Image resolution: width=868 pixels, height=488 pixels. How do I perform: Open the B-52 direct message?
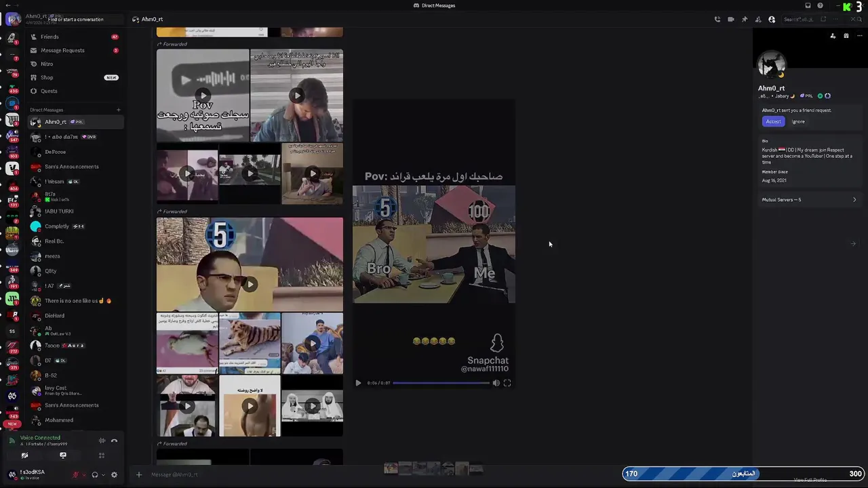75,375
